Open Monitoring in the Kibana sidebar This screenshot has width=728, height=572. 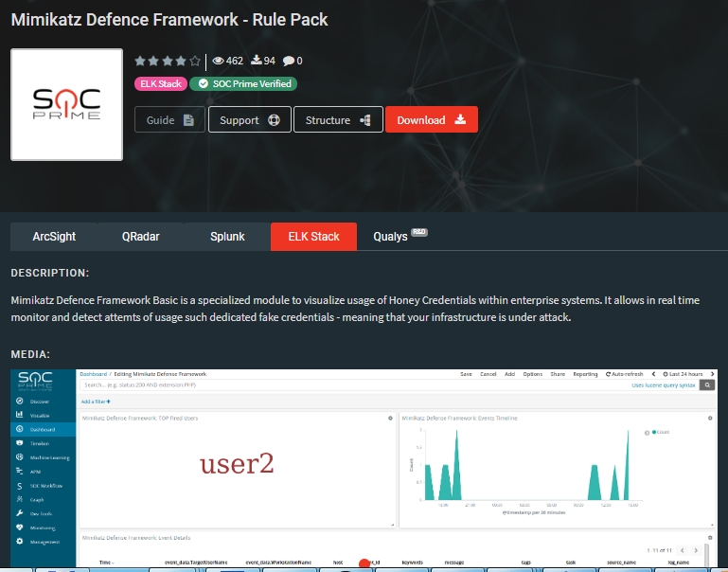[x=43, y=527]
